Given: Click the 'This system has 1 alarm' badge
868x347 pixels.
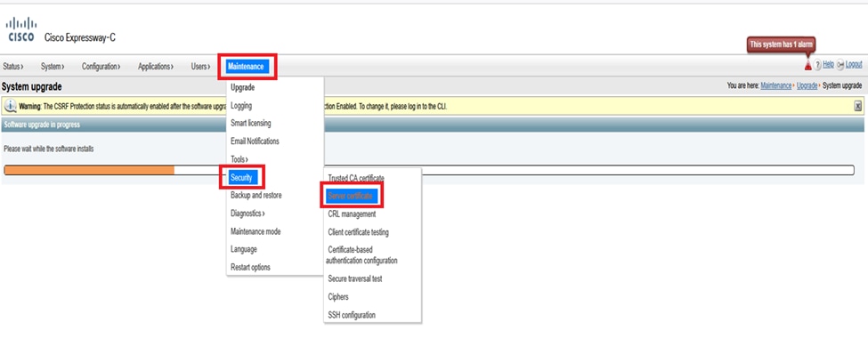Looking at the screenshot, I should click(x=781, y=44).
